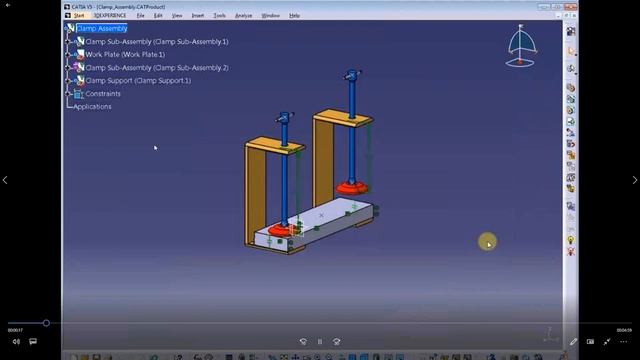Screen dimensions: 640x360
Task: Select the Clamp Assembly root node
Action: (x=102, y=28)
